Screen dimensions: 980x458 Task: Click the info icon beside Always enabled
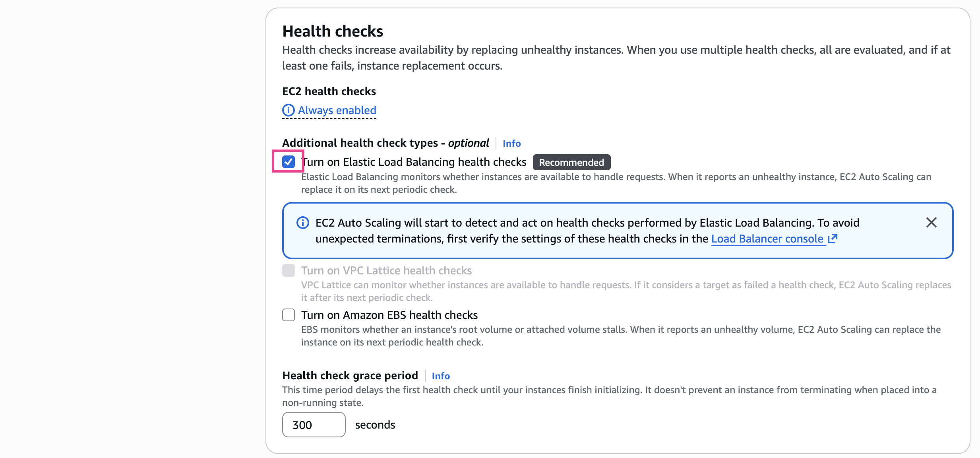coord(288,110)
